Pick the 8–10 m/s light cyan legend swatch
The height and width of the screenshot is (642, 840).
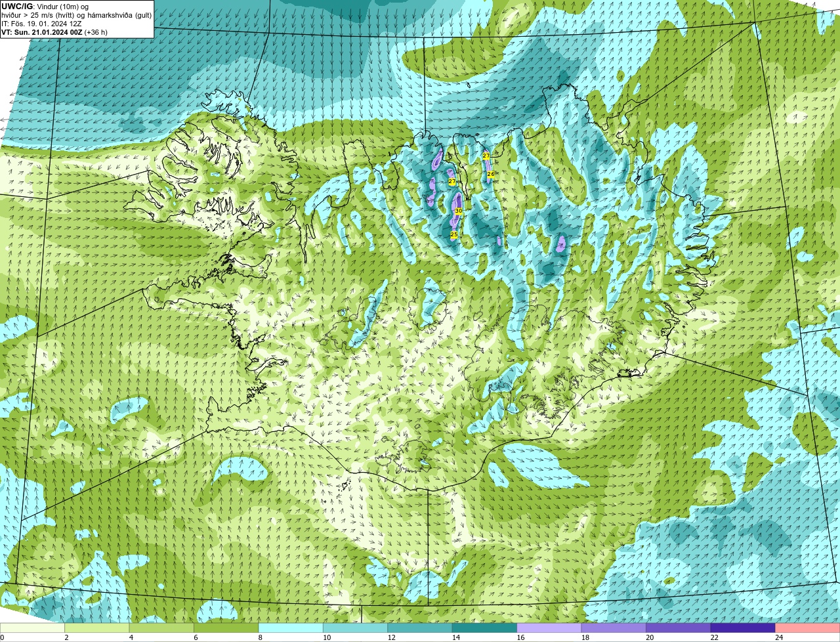click(291, 628)
